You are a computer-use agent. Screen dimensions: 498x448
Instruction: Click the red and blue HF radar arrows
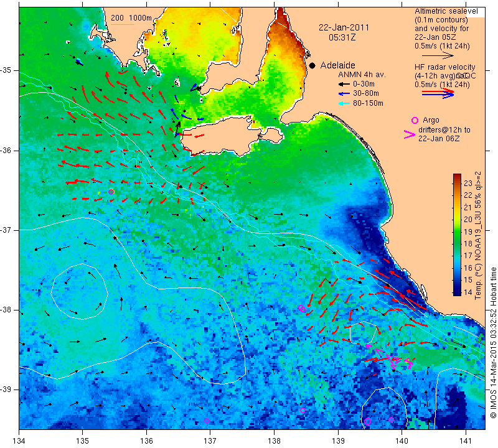[438, 93]
